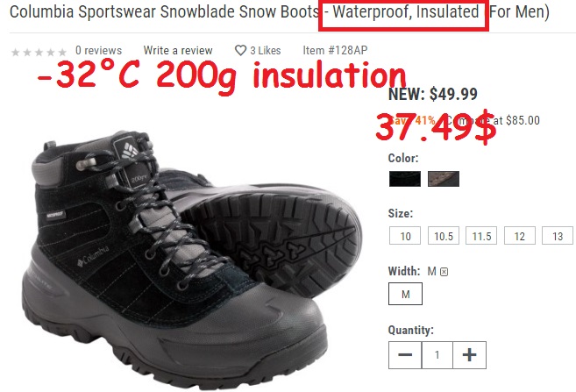
Task: Click the heart Likes icon
Action: click(x=240, y=50)
